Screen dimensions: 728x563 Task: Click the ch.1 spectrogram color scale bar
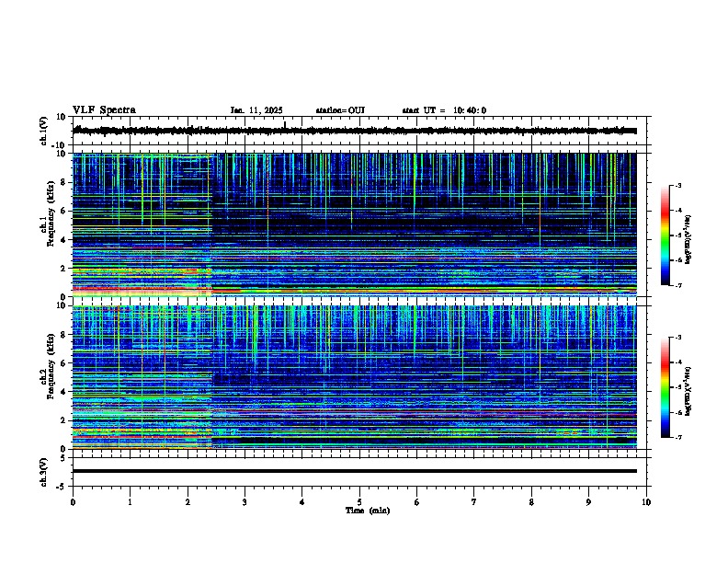click(665, 236)
